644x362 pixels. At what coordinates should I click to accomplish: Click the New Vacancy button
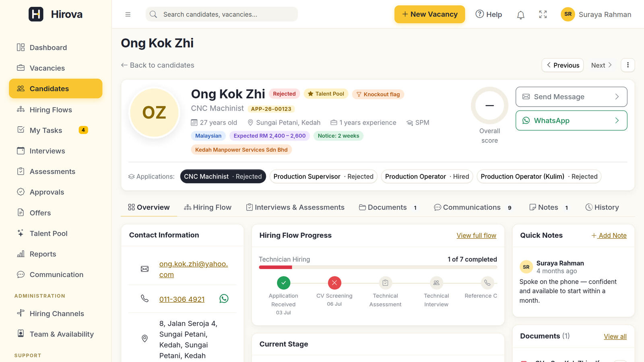click(429, 14)
